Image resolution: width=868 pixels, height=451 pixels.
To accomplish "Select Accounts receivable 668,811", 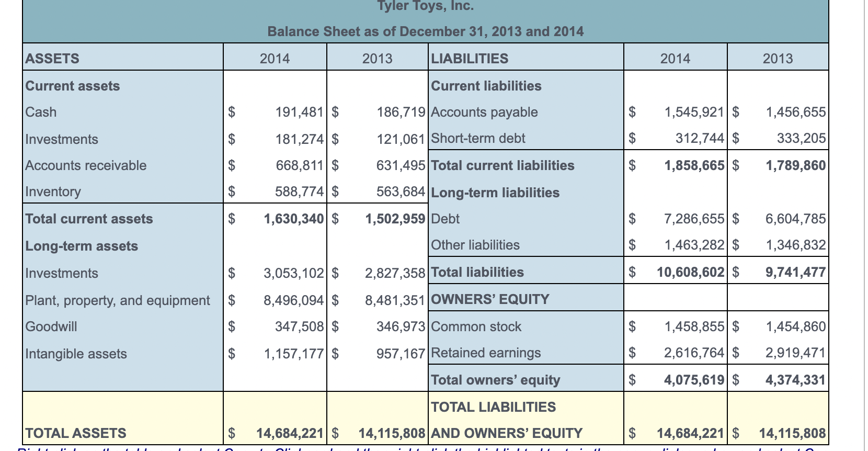I will click(x=300, y=166).
